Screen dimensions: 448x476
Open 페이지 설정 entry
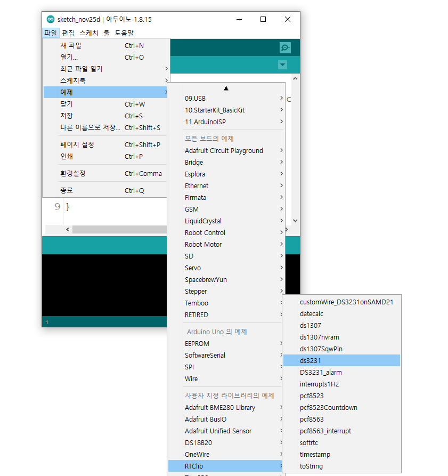(x=105, y=145)
